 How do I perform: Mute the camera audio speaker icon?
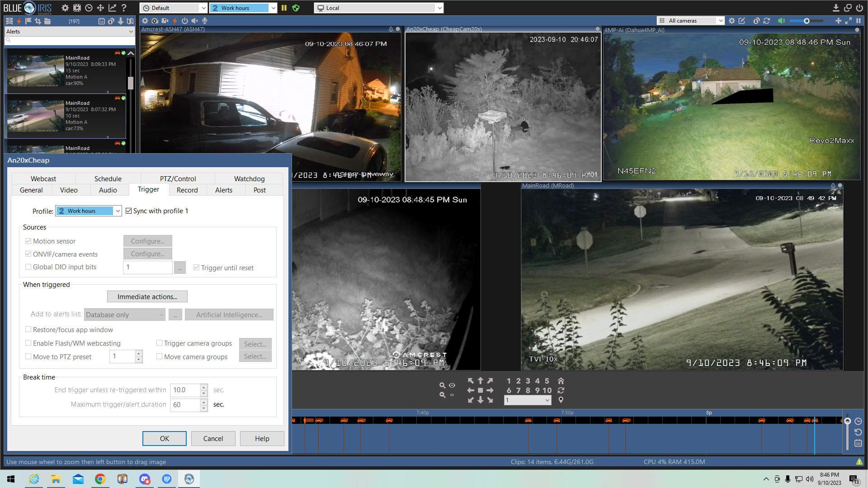194,21
